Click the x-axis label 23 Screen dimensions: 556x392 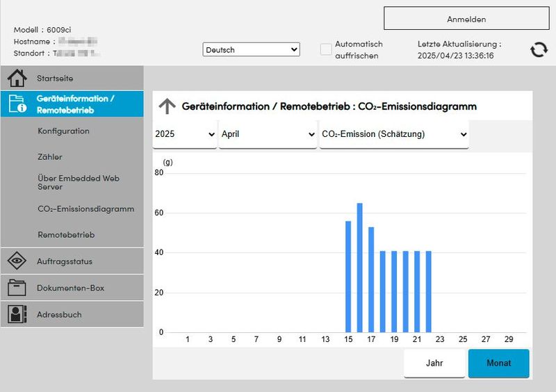pyautogui.click(x=440, y=339)
